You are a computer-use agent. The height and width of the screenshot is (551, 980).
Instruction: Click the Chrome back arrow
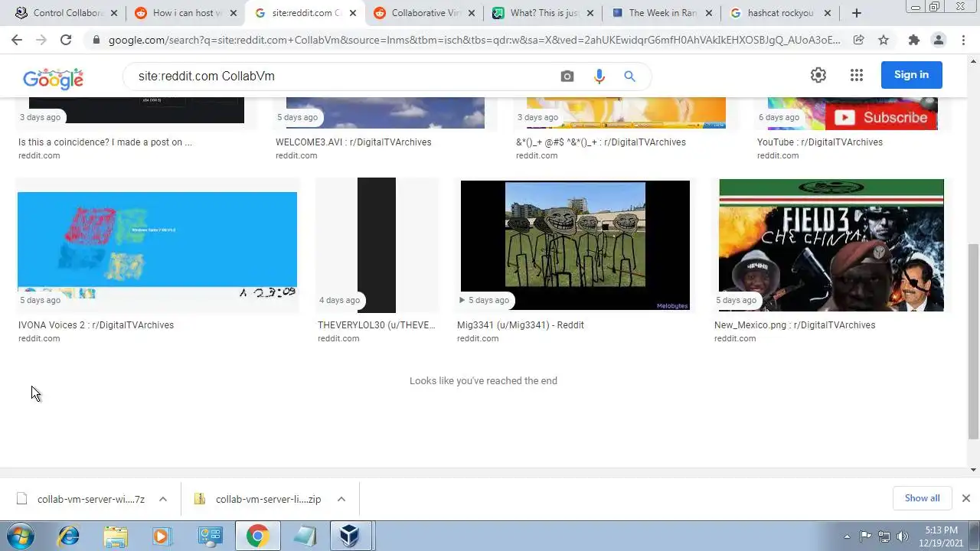(x=17, y=40)
